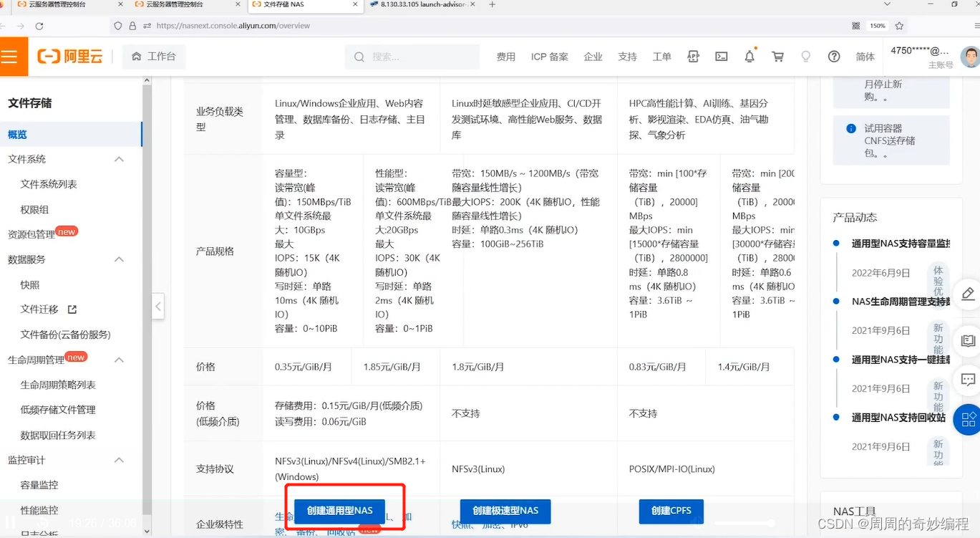Click 创建CPFS button
Viewport: 980px width, 538px height.
(x=671, y=511)
